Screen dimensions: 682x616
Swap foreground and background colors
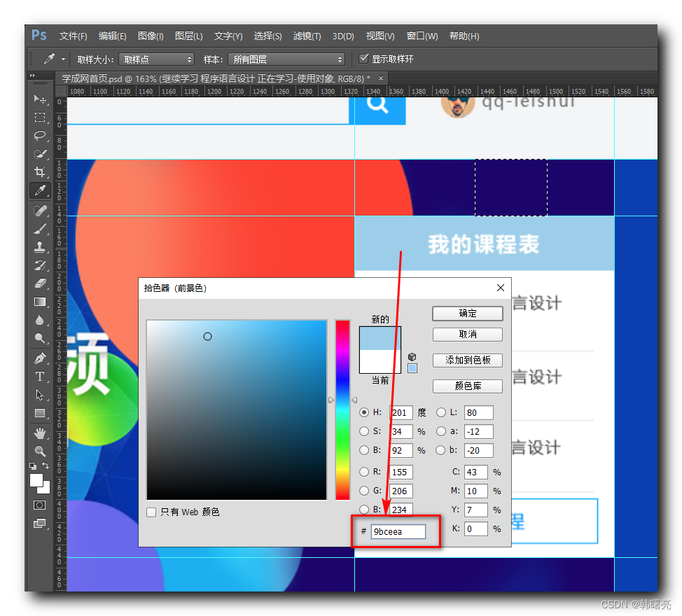click(x=46, y=465)
